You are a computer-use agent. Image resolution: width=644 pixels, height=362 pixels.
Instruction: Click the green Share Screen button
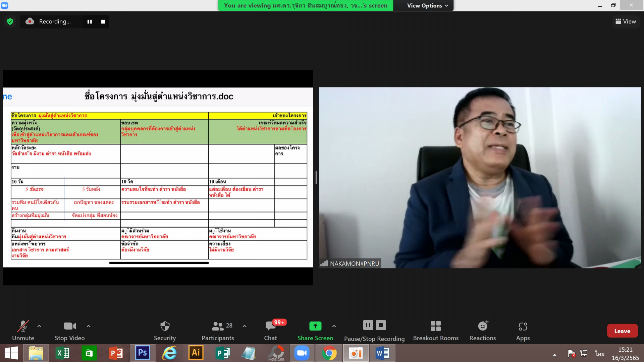pos(315,331)
